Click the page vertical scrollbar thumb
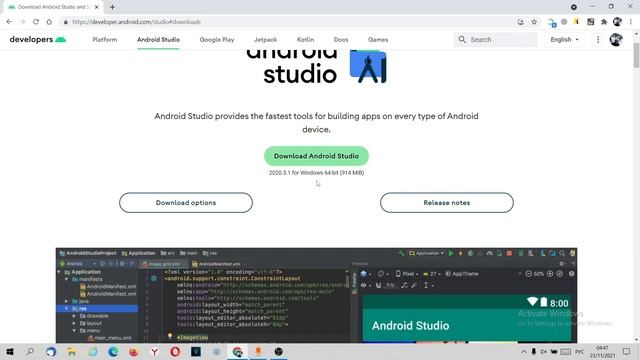 click(x=636, y=55)
